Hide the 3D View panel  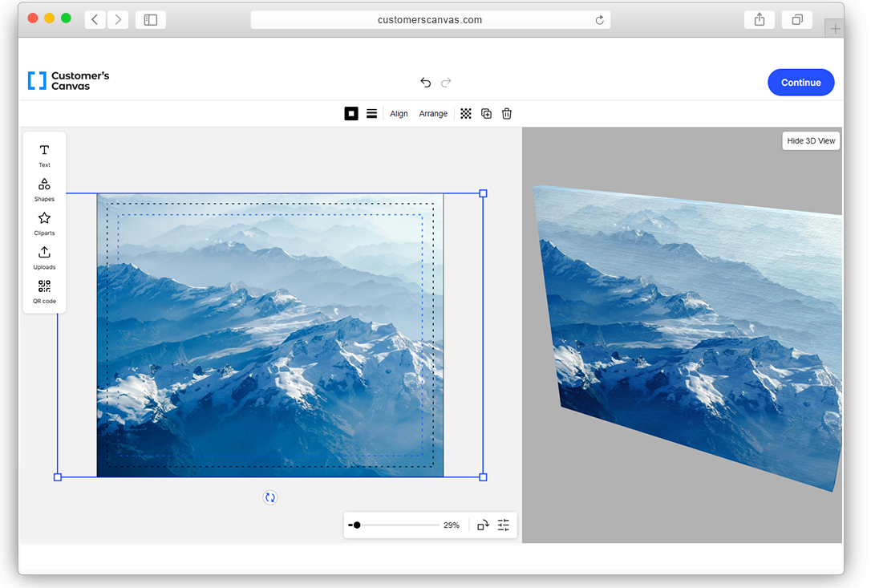pos(811,141)
